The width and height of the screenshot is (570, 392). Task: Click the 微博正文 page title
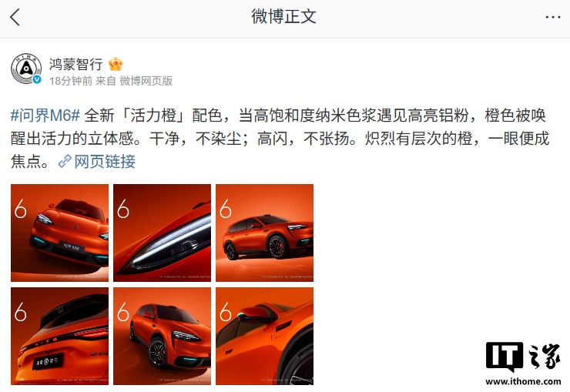[x=284, y=17]
